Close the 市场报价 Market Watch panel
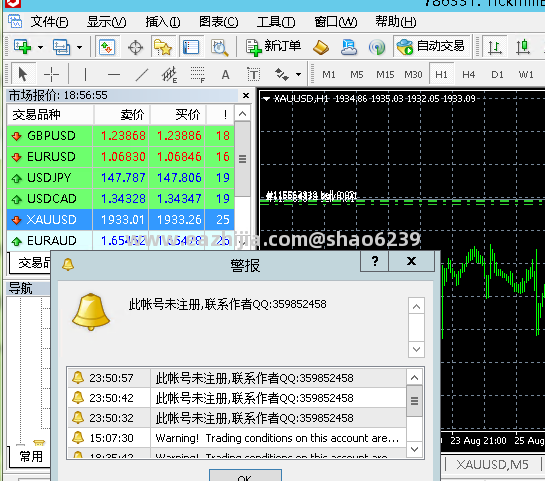Image resolution: width=545 pixels, height=481 pixels. (x=246, y=95)
